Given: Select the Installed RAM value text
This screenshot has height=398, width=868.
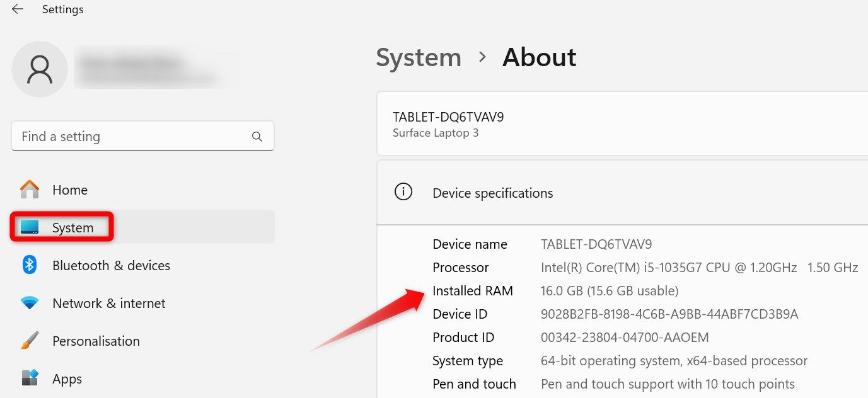Looking at the screenshot, I should 609,290.
